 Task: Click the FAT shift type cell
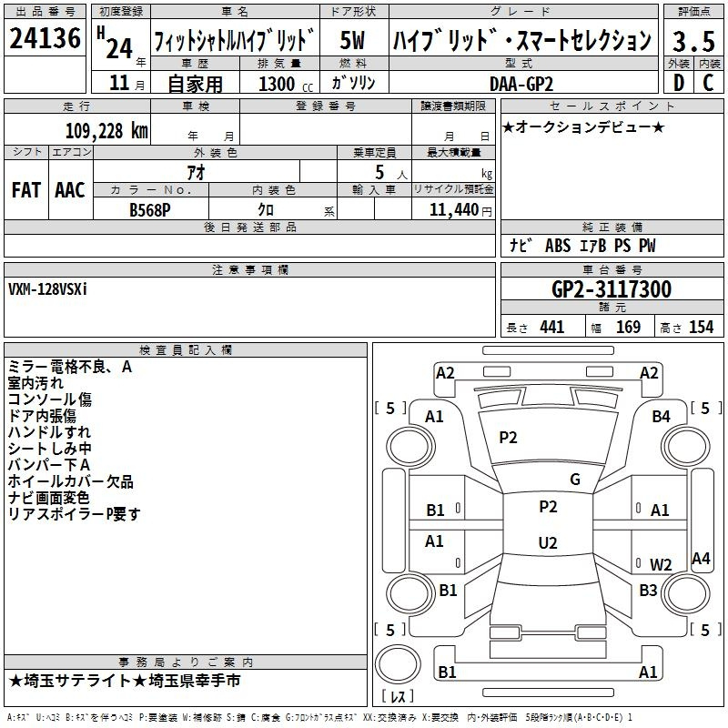(x=26, y=190)
